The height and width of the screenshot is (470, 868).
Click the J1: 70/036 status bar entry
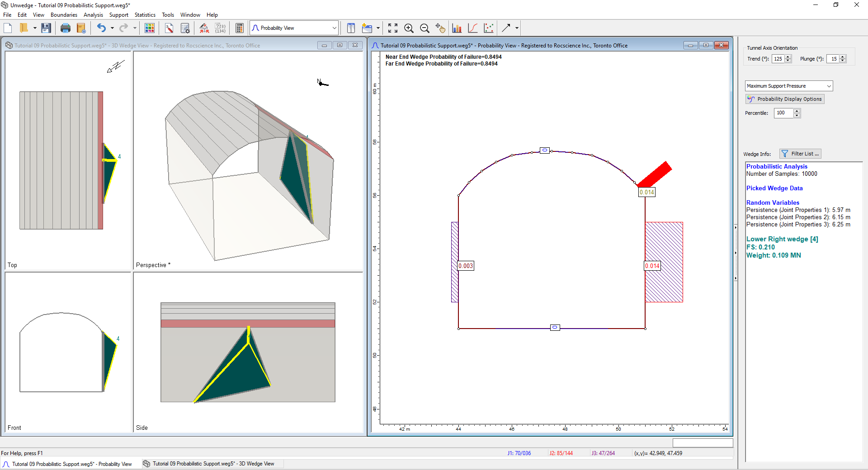pos(519,453)
